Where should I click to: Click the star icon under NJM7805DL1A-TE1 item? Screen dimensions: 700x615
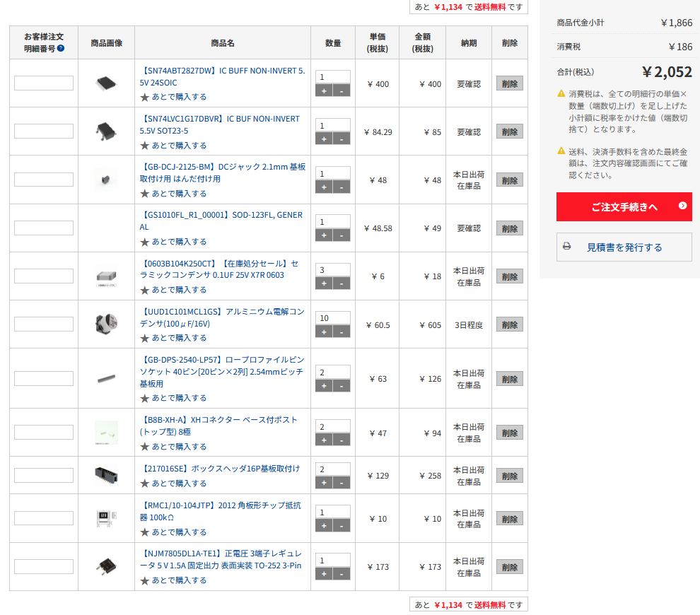[144, 580]
